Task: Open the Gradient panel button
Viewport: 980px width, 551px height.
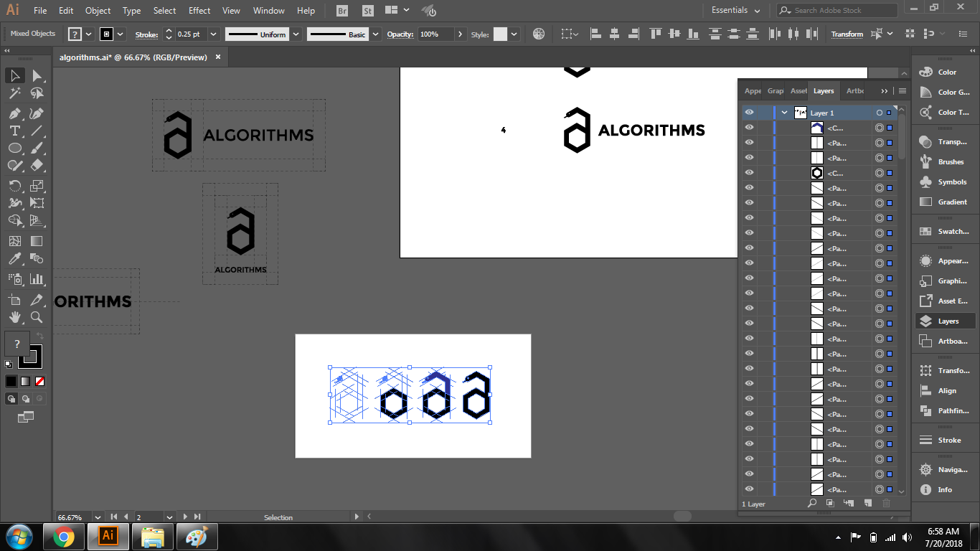Action: (x=946, y=202)
